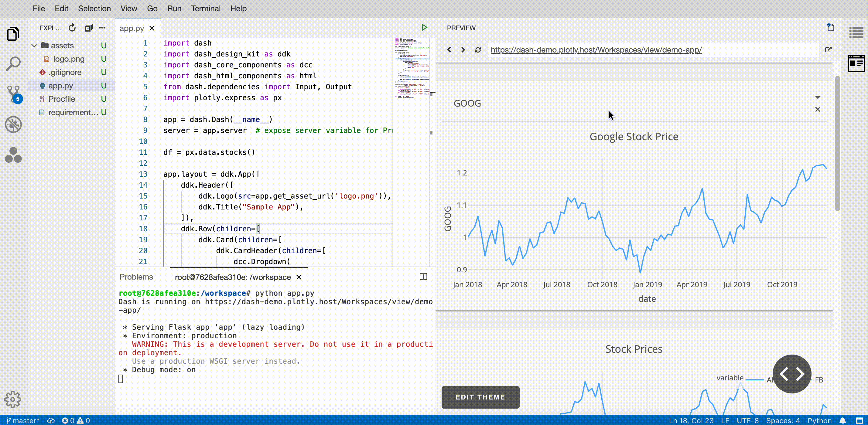Click the EDIT THEME button
The height and width of the screenshot is (425, 868).
click(x=480, y=397)
